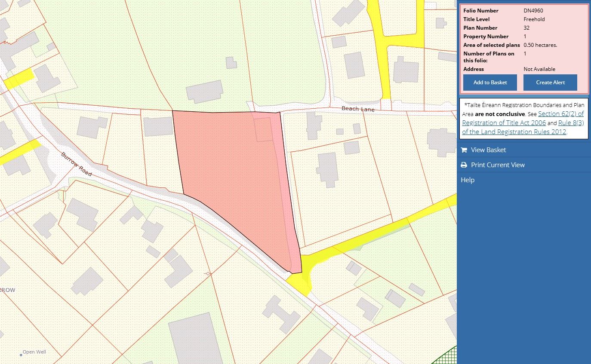The image size is (591, 364).
Task: Click the Plan Number value 32
Action: point(526,28)
